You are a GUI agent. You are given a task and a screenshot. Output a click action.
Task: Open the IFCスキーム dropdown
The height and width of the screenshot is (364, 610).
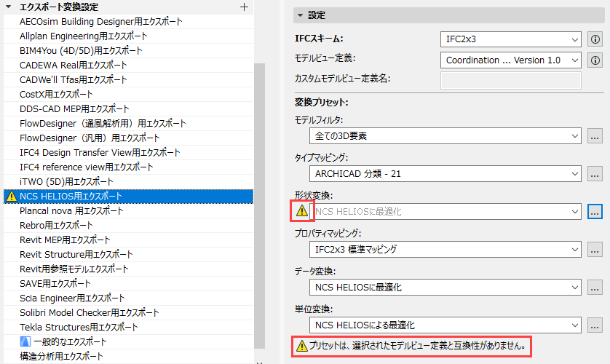coord(511,39)
